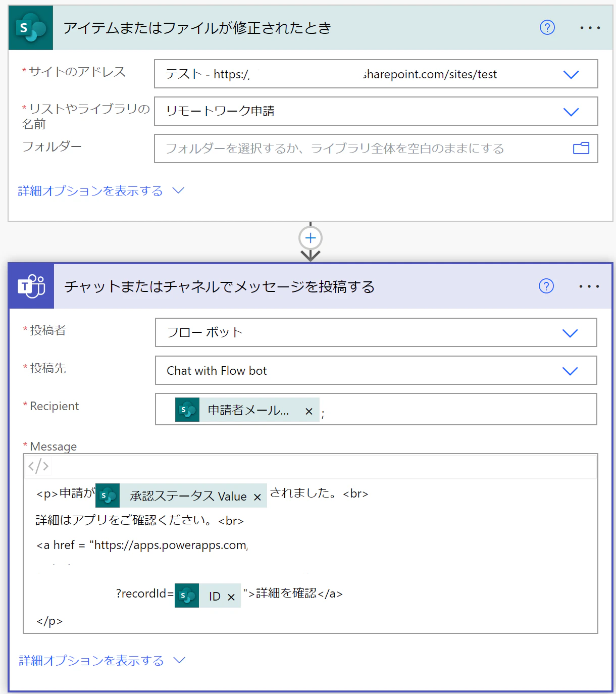The height and width of the screenshot is (694, 616).
Task: Insert a new step with plus button
Action: 311,238
